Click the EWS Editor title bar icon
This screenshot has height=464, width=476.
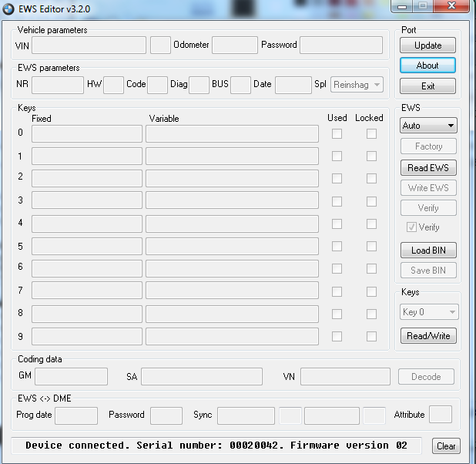pyautogui.click(x=8, y=8)
